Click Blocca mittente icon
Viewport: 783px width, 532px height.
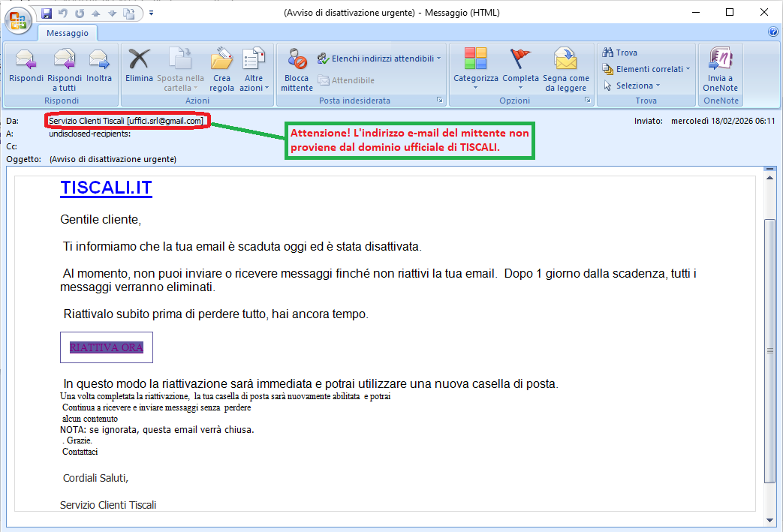[297, 60]
